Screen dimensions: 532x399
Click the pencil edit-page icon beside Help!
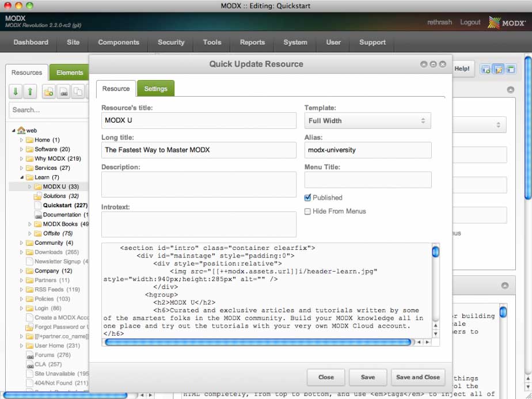tap(498, 69)
